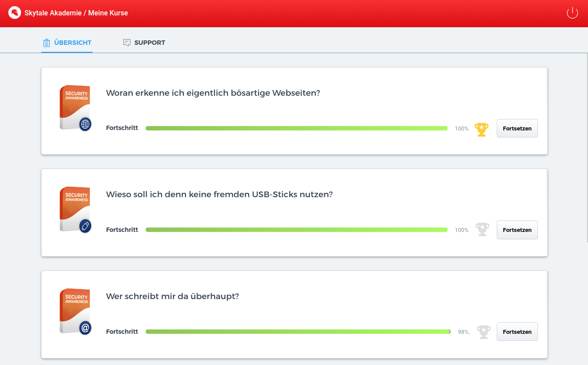
Task: Click the 98% progress bar of email course
Action: coord(298,332)
